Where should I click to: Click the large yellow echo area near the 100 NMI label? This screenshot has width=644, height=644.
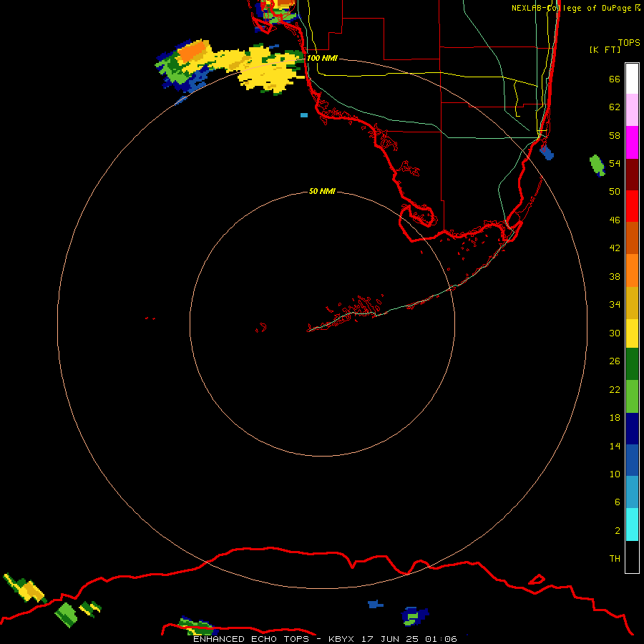[x=263, y=69]
